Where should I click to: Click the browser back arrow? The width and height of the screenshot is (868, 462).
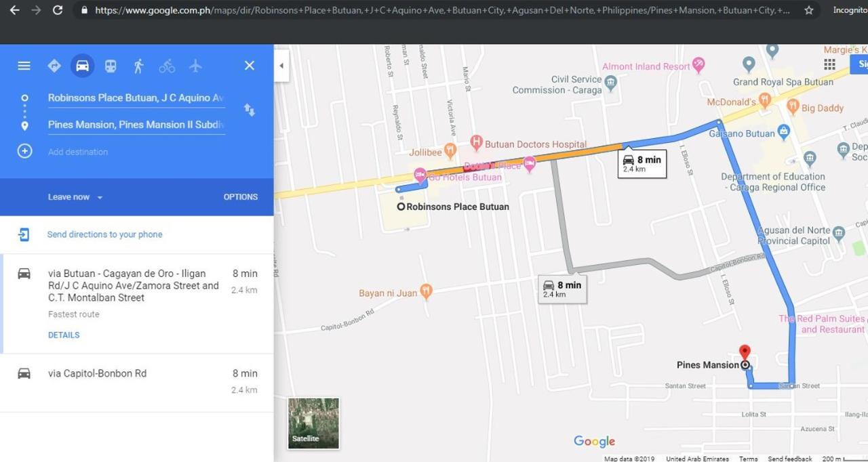(14, 10)
